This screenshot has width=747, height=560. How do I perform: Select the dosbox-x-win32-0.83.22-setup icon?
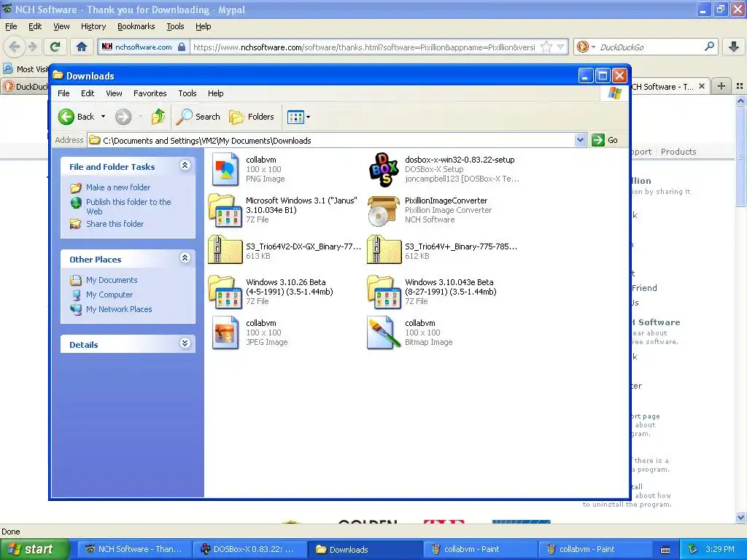coord(384,169)
